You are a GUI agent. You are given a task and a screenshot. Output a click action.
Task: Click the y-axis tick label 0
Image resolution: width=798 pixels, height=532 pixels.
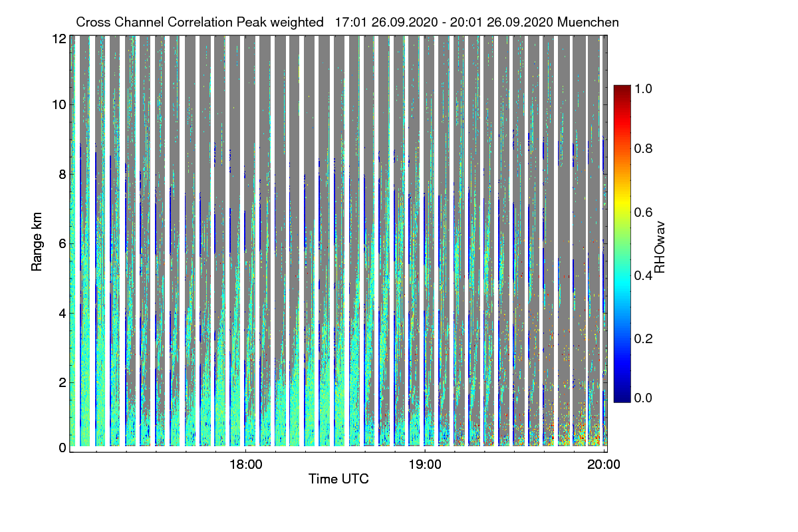pos(62,448)
